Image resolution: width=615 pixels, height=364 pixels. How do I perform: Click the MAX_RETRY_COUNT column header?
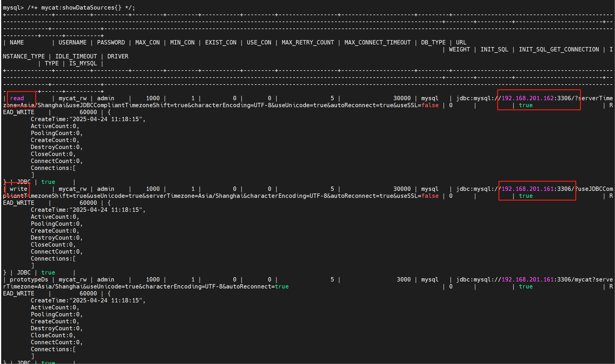[308, 42]
